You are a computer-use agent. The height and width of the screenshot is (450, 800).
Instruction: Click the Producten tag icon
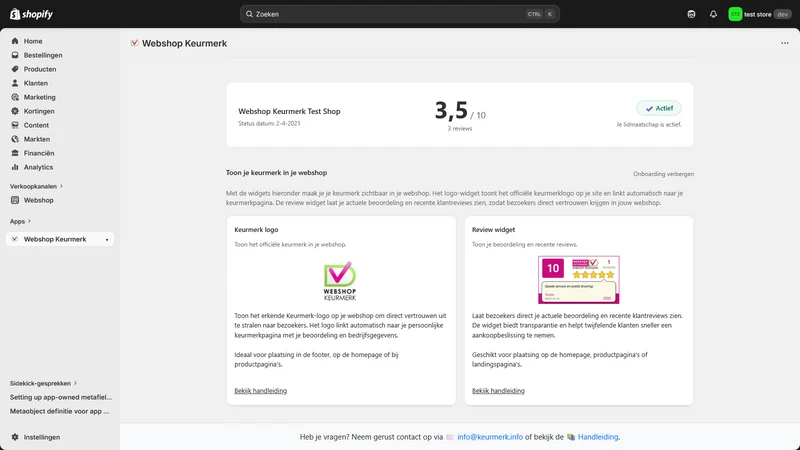click(x=15, y=69)
